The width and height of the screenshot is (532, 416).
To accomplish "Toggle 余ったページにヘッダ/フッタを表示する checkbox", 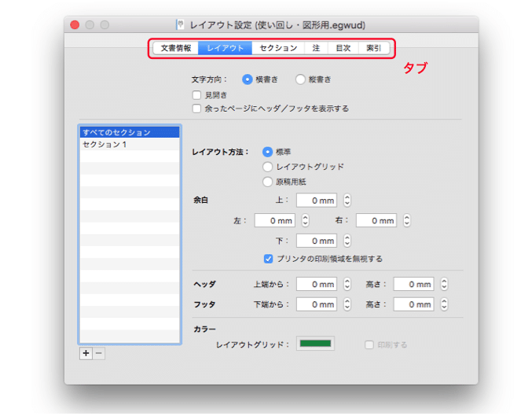I will pyautogui.click(x=196, y=109).
